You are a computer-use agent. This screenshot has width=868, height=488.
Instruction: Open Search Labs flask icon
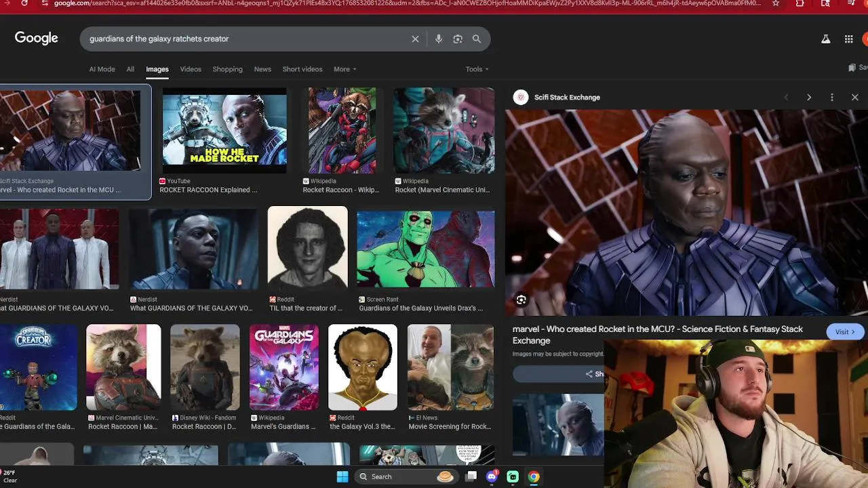click(826, 39)
